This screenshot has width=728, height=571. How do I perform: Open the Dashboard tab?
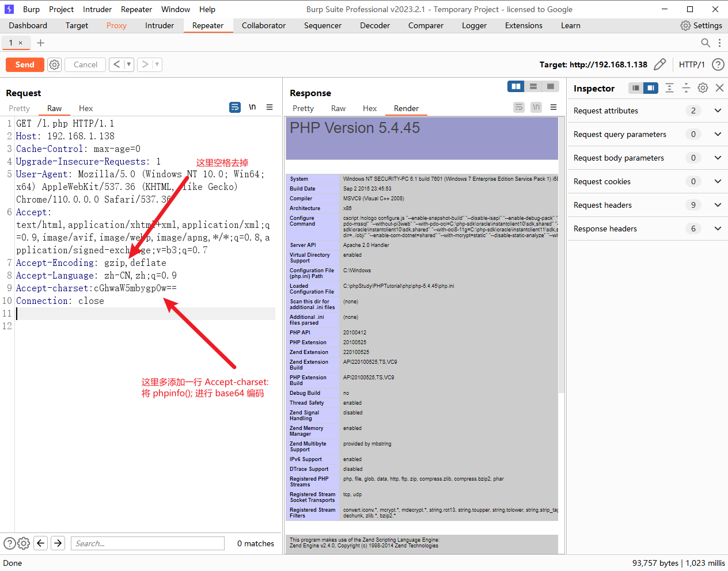pos(28,25)
